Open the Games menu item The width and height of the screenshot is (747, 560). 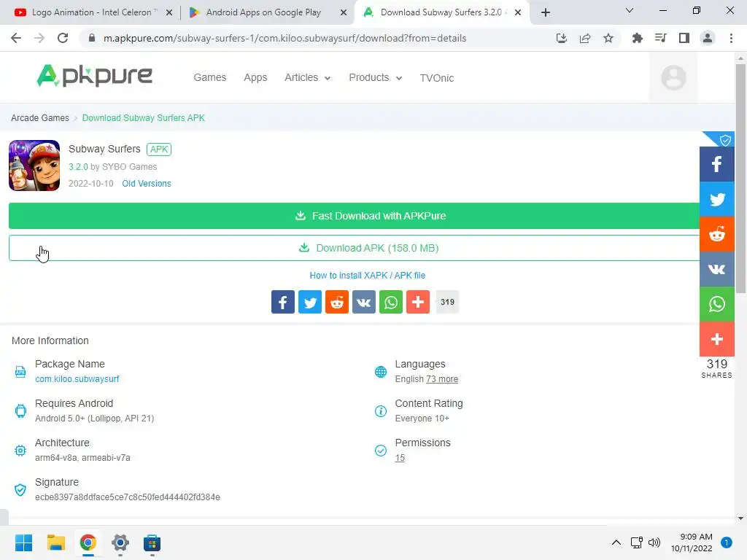pyautogui.click(x=209, y=77)
